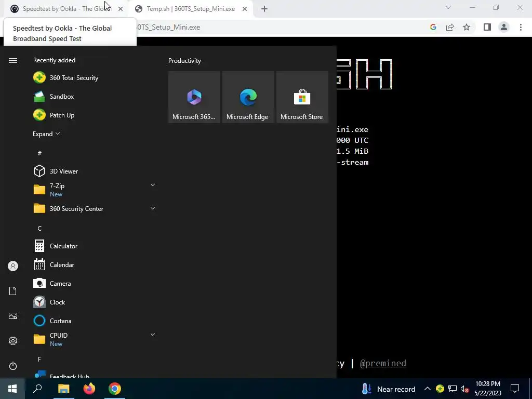The width and height of the screenshot is (532, 399).
Task: Open the CPUID folder entry
Action: [94, 339]
